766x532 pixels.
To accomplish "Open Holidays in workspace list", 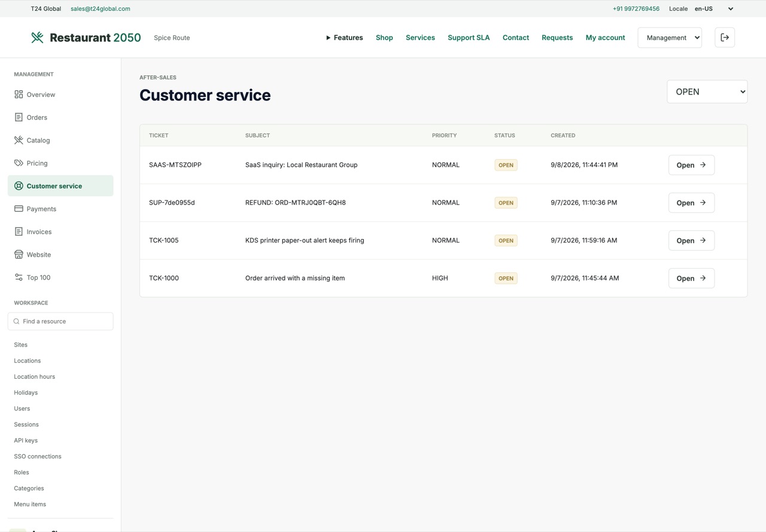I will 26,393.
